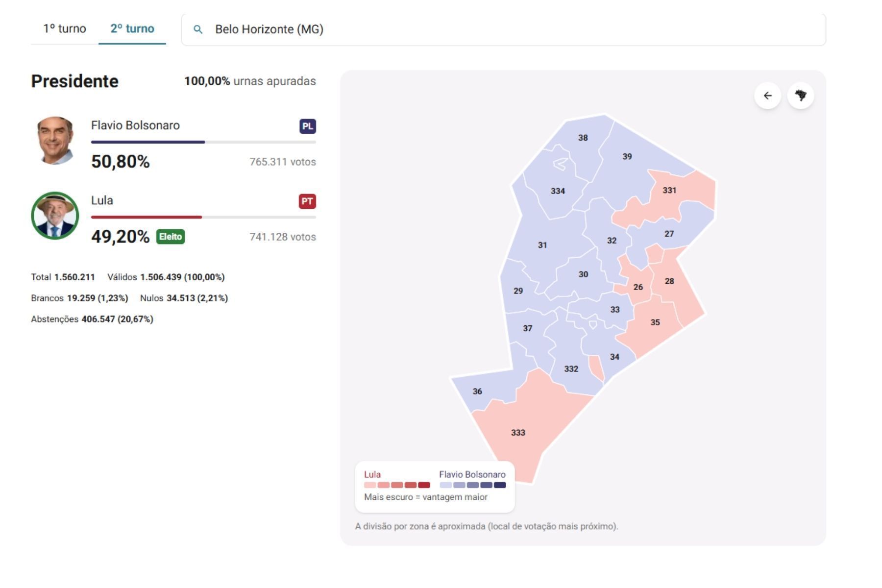Viewport: 882px width, 588px height.
Task: Click the darkest Flavio Bolsonaro legend swatch
Action: (x=500, y=485)
